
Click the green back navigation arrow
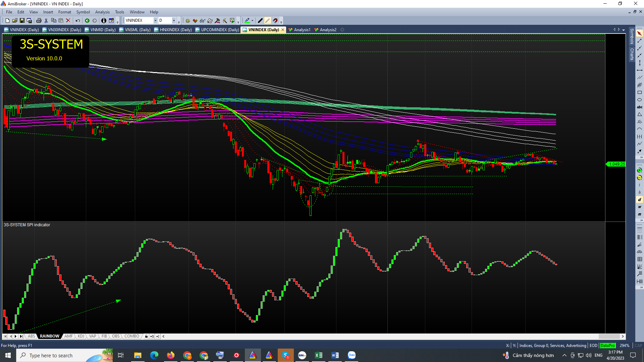(x=87, y=20)
